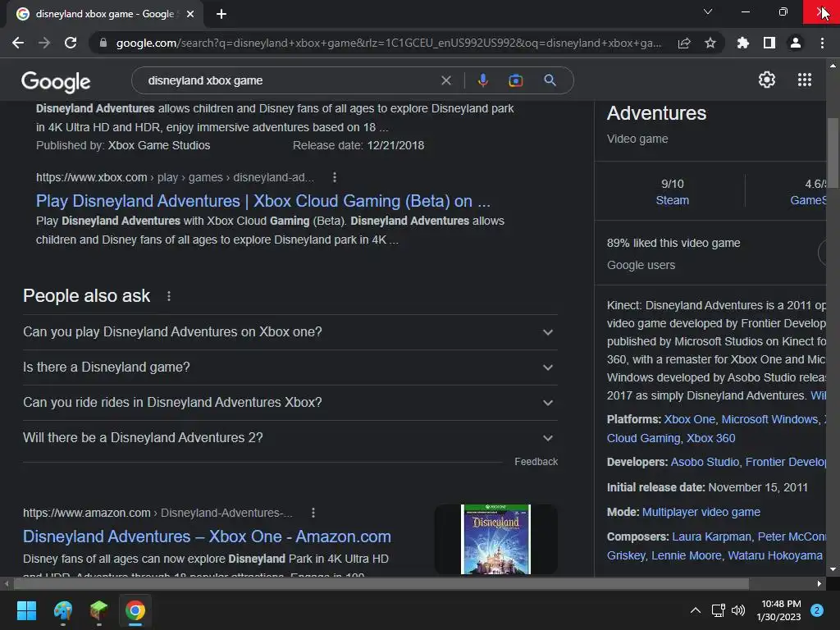Viewport: 840px width, 630px height.
Task: Open 'Disneyland Adventures – Xbox One - Amazon.com' result
Action: click(x=207, y=536)
